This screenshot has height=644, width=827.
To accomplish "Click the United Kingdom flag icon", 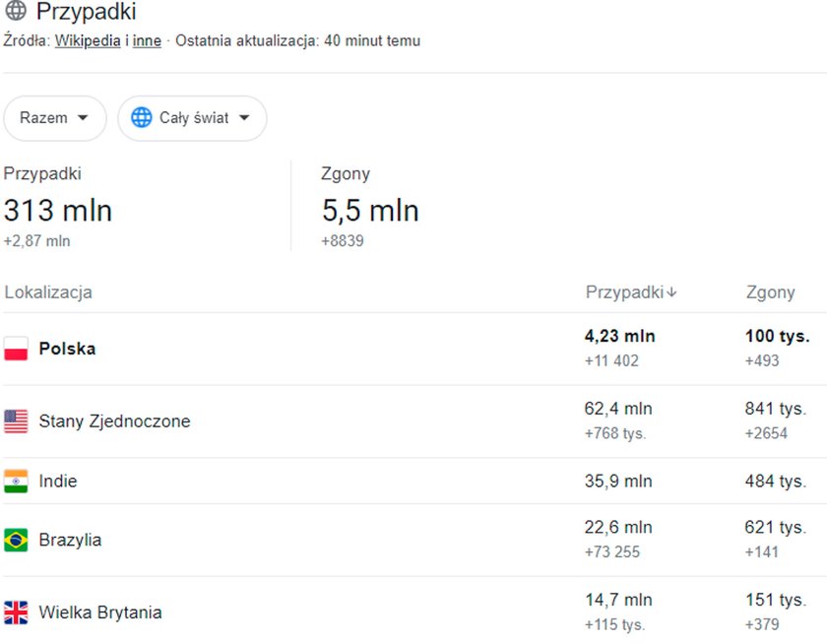I will tap(16, 612).
